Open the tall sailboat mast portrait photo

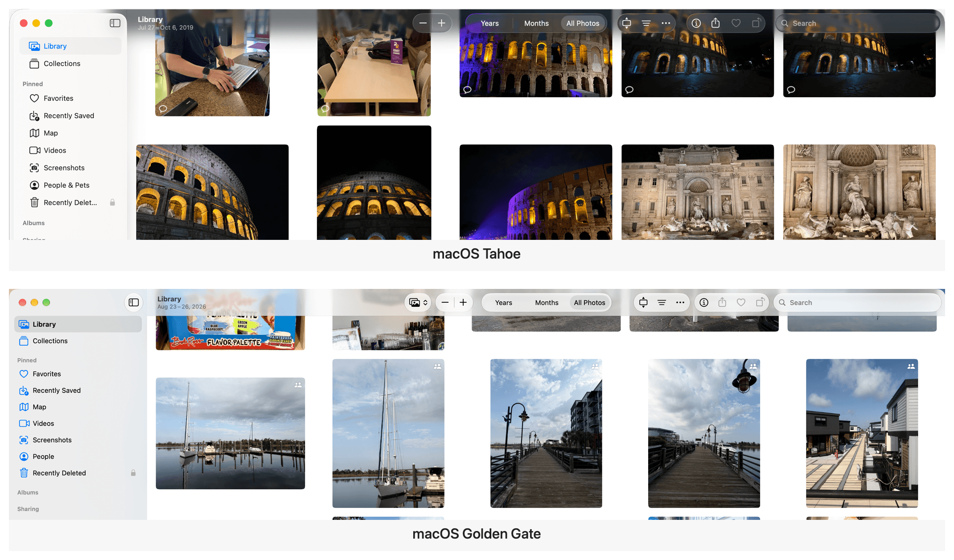[388, 433]
